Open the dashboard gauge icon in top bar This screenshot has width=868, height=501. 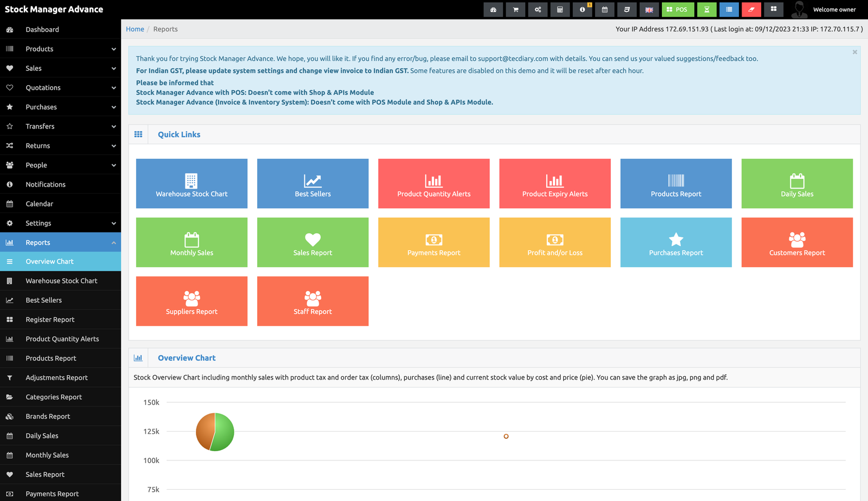pyautogui.click(x=493, y=9)
